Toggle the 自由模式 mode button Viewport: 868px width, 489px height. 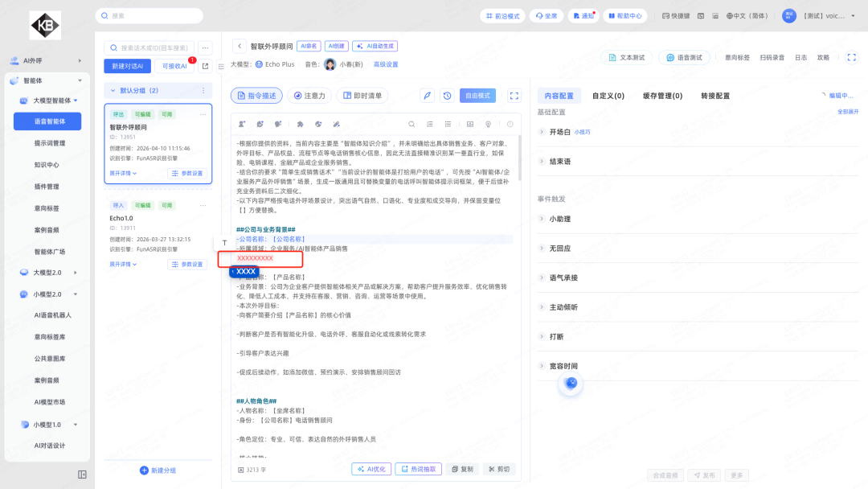pos(477,96)
